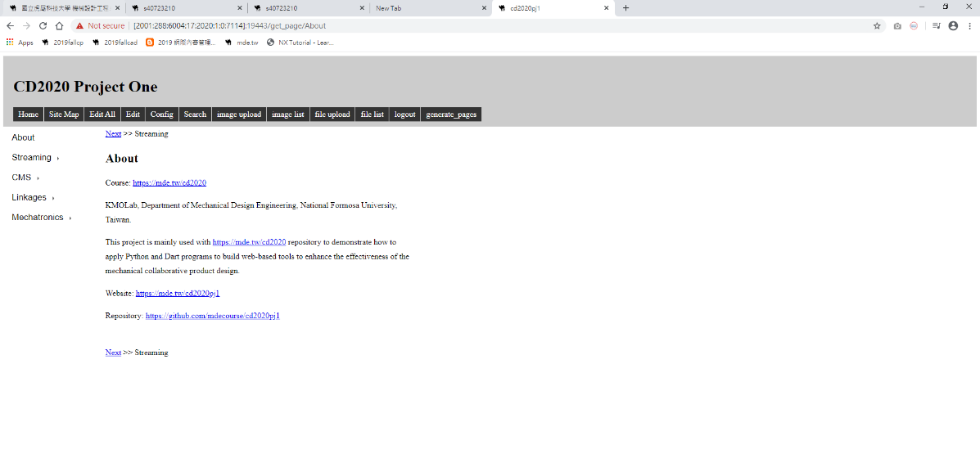Select Edit All in the navigation bar
The width and height of the screenshot is (980, 454).
click(x=102, y=115)
